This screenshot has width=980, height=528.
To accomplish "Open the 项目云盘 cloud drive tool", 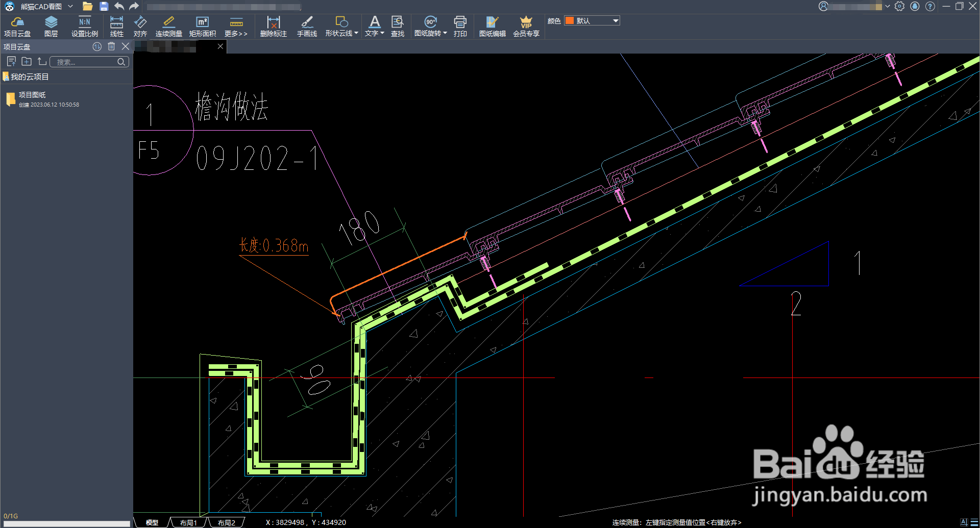I will tap(17, 27).
